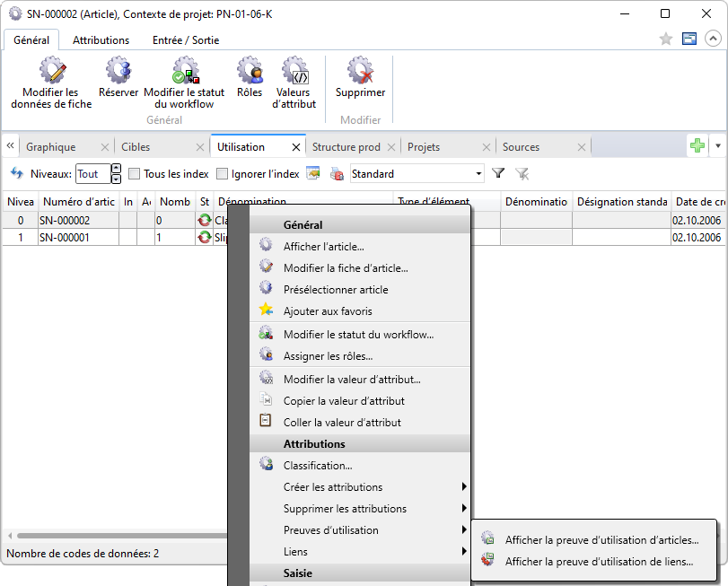Click the green plus add-tab icon

click(697, 146)
